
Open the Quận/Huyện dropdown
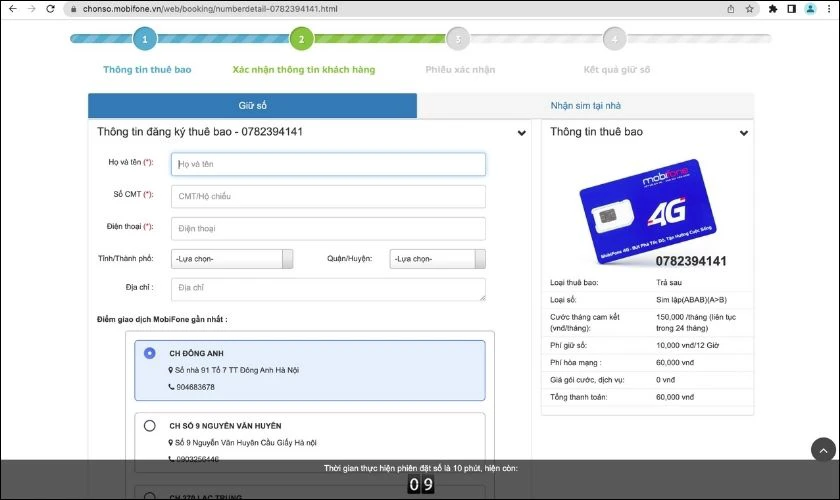[438, 259]
